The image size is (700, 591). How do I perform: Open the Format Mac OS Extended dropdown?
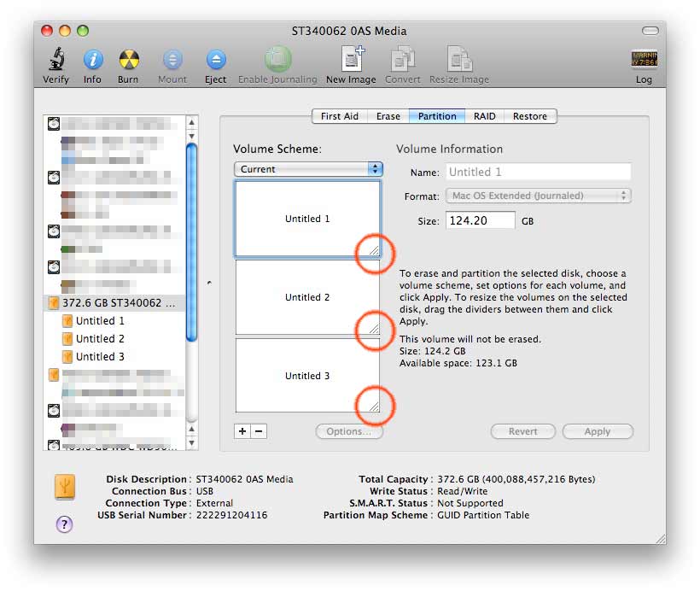[539, 196]
